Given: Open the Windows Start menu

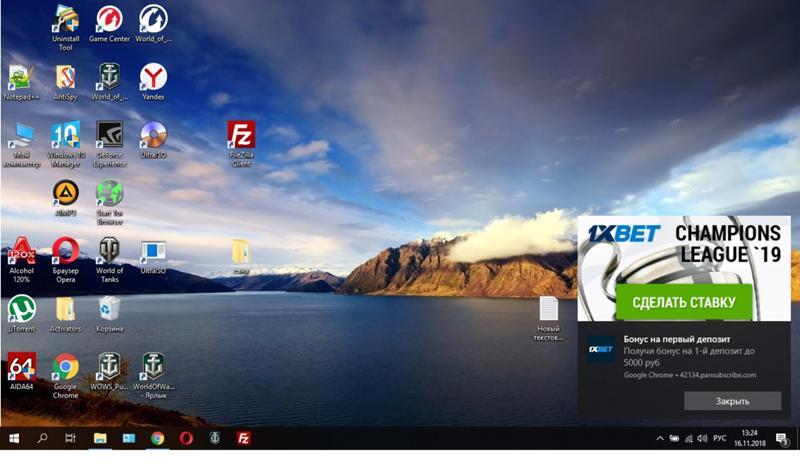Looking at the screenshot, I should [14, 438].
